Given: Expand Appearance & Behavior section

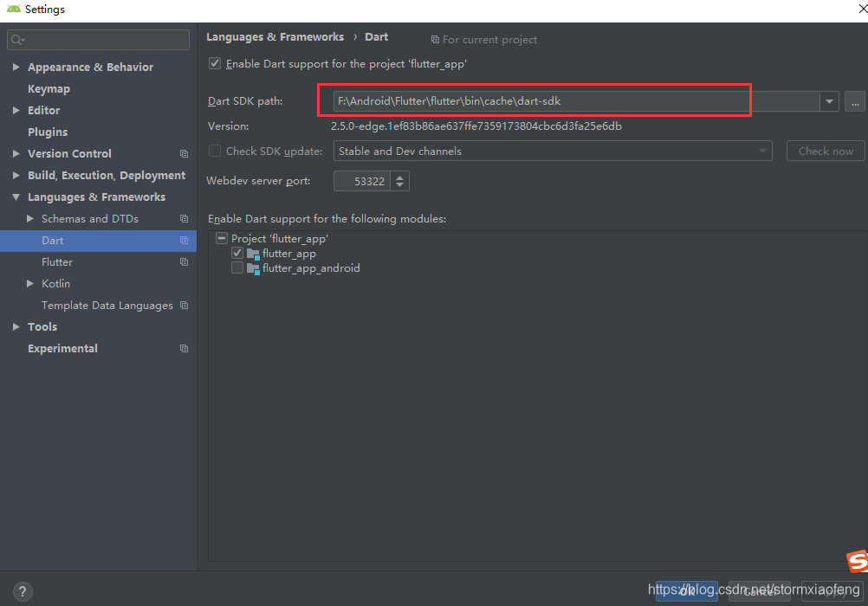Looking at the screenshot, I should (16, 67).
